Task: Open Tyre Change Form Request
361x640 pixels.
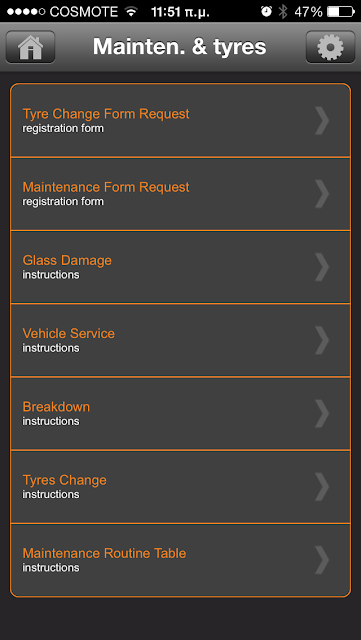Action: coord(180,120)
